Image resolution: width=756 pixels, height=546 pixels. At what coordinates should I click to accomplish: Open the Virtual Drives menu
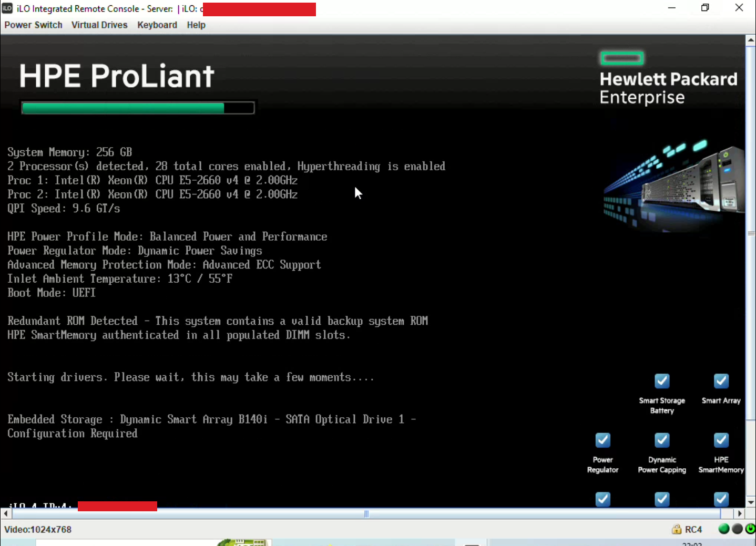(x=99, y=25)
